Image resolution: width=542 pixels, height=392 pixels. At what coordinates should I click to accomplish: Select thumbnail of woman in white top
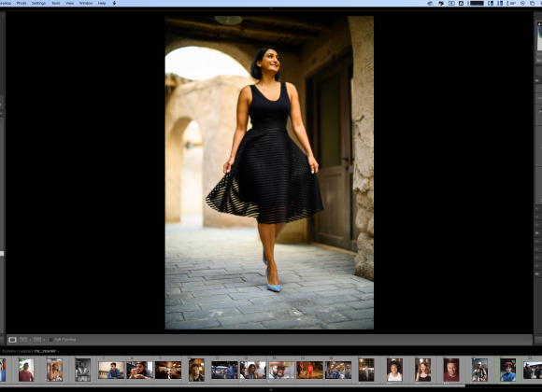click(394, 370)
